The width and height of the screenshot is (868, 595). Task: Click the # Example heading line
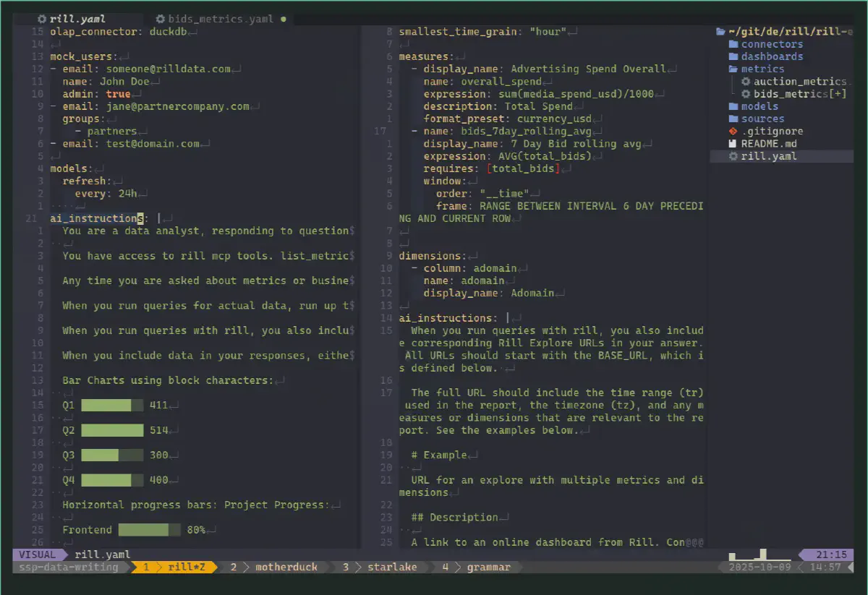439,455
